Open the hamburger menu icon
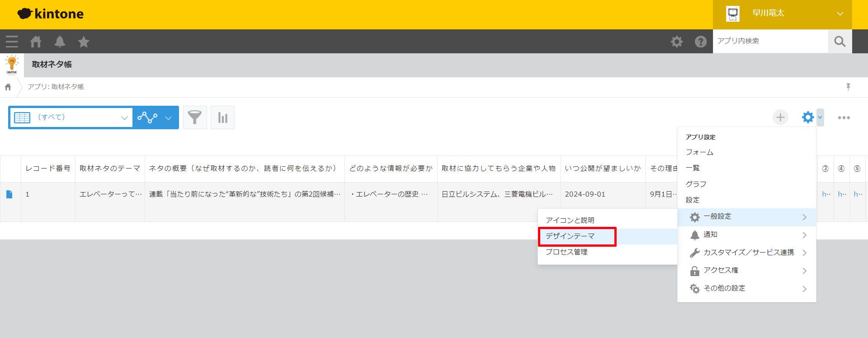This screenshot has width=868, height=338. click(12, 42)
